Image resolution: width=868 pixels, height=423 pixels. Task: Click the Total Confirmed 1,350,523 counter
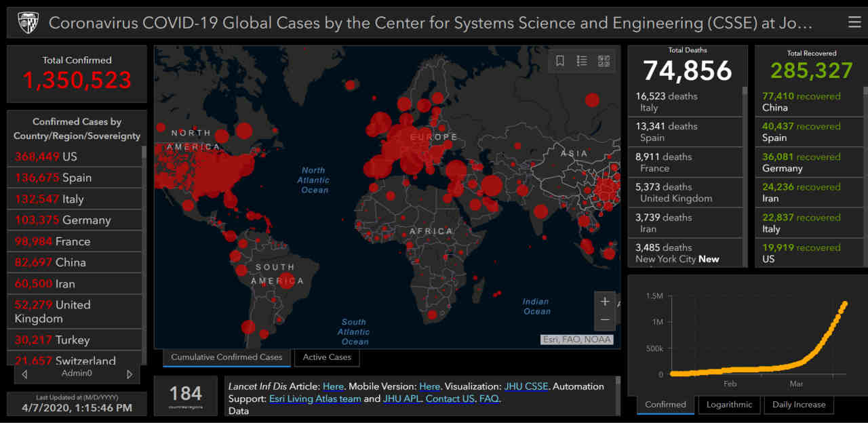(77, 81)
